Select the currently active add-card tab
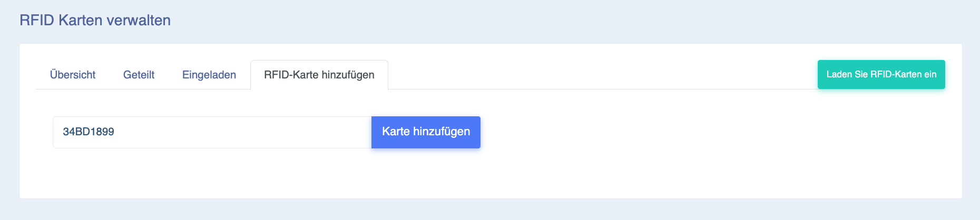The height and width of the screenshot is (220, 980). [x=319, y=75]
